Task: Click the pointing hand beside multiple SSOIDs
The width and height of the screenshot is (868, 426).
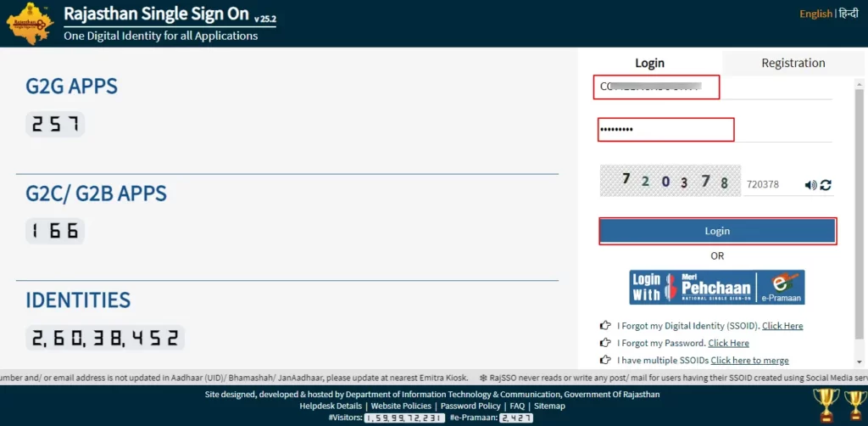Action: pos(605,360)
